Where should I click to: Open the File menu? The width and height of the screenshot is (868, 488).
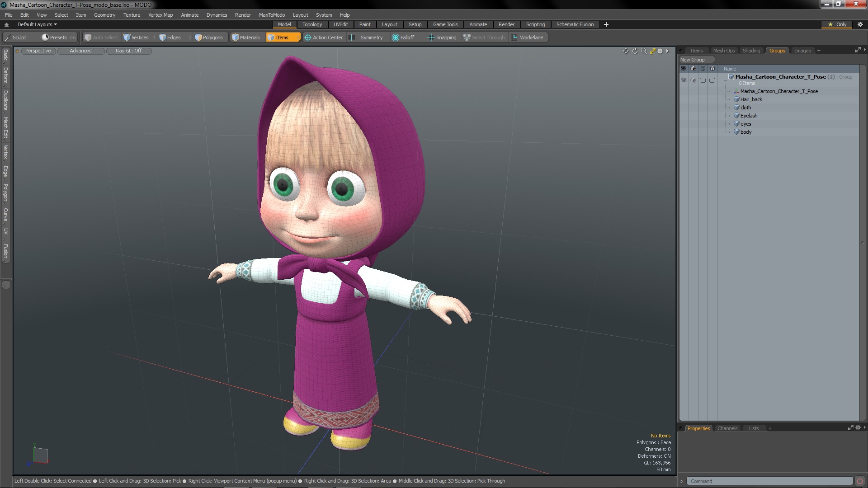(9, 15)
